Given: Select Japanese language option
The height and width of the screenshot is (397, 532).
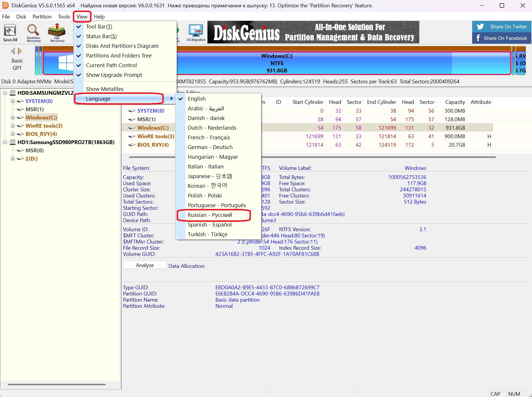Looking at the screenshot, I should click(x=218, y=176).
